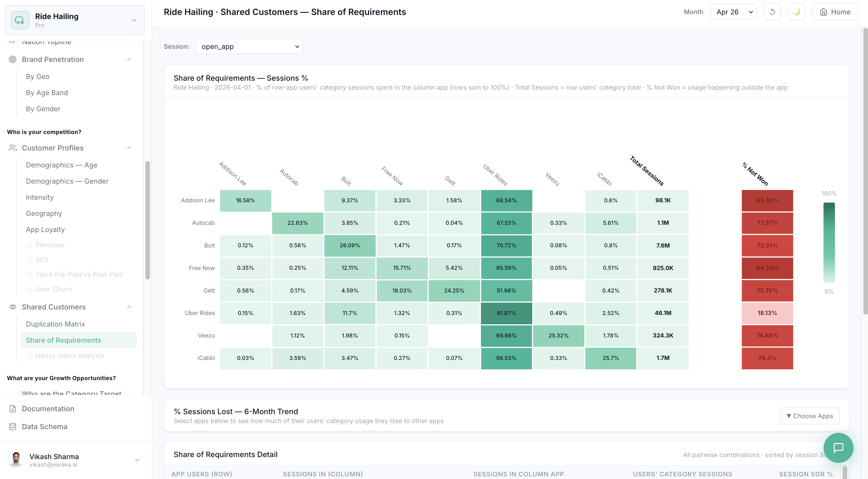The image size is (868, 479).
Task: Open the Geography sidebar item
Action: 44,214
